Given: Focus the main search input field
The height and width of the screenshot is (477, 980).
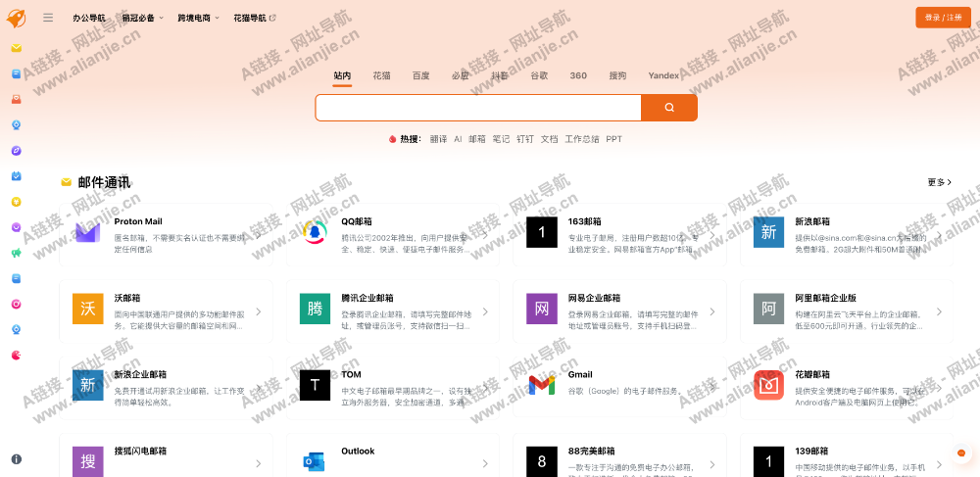Looking at the screenshot, I should 478,108.
